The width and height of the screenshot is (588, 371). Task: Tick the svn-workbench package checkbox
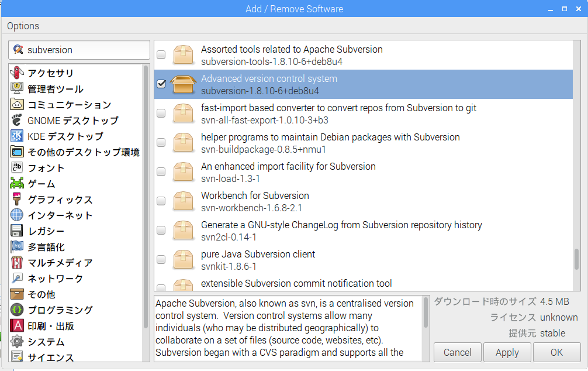tap(161, 201)
